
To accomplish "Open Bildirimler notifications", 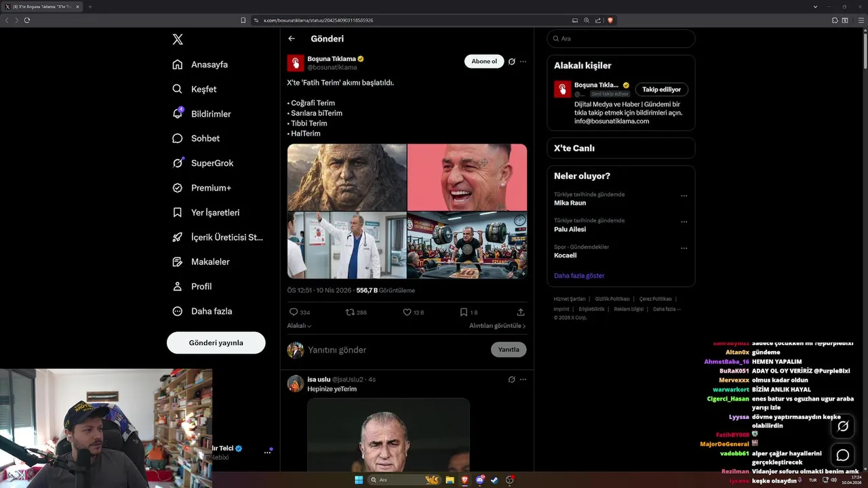I will point(201,114).
